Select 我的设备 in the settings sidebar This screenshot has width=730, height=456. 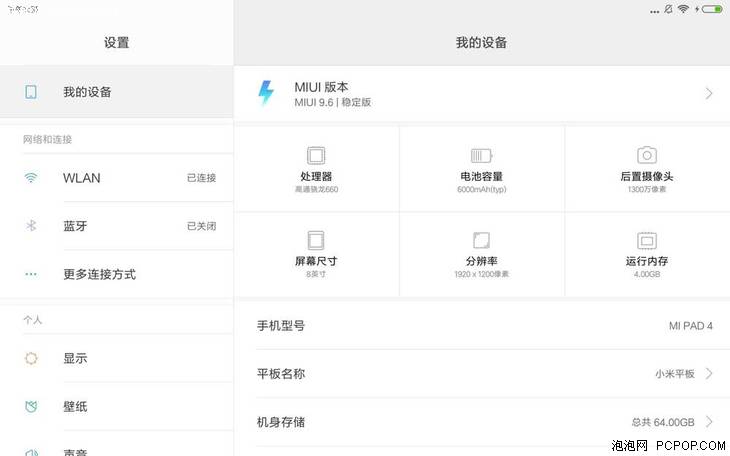click(x=116, y=92)
